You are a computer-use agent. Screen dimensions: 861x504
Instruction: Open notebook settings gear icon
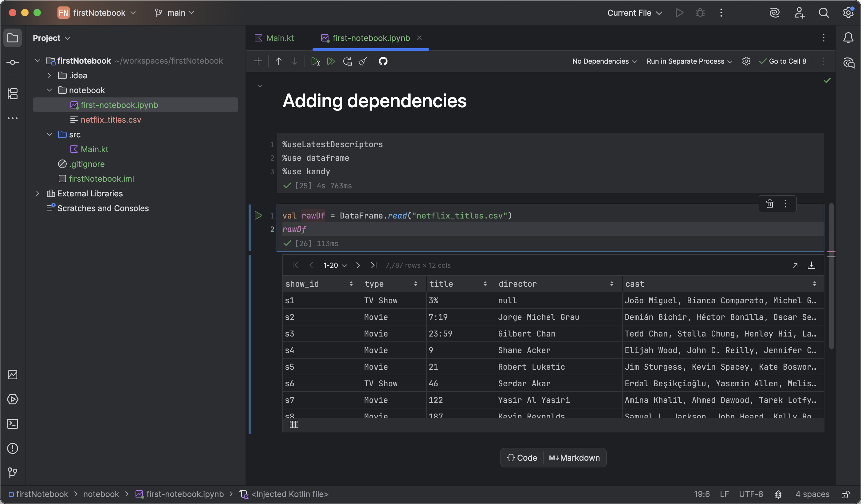pyautogui.click(x=746, y=61)
